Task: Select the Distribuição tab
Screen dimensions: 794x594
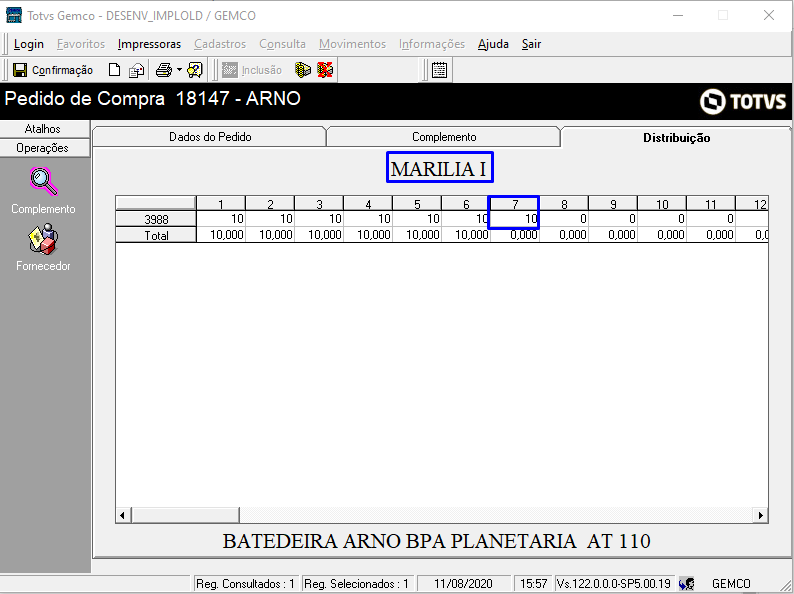Action: point(677,138)
